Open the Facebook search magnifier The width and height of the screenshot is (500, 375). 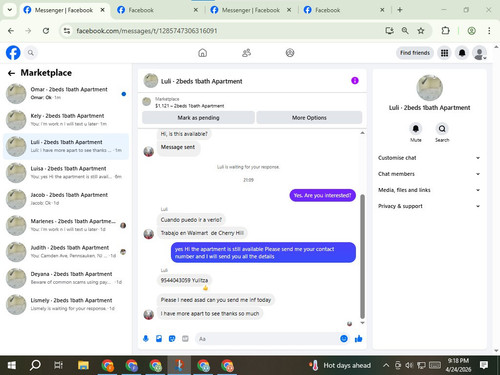click(31, 53)
